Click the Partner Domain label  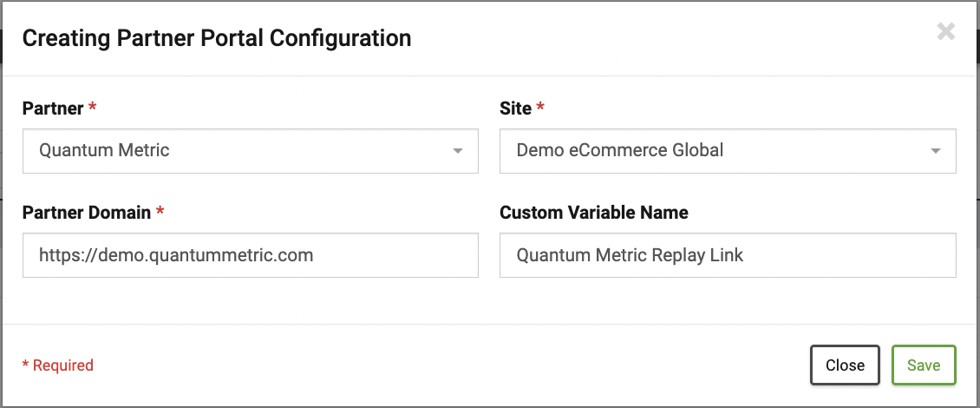click(86, 213)
